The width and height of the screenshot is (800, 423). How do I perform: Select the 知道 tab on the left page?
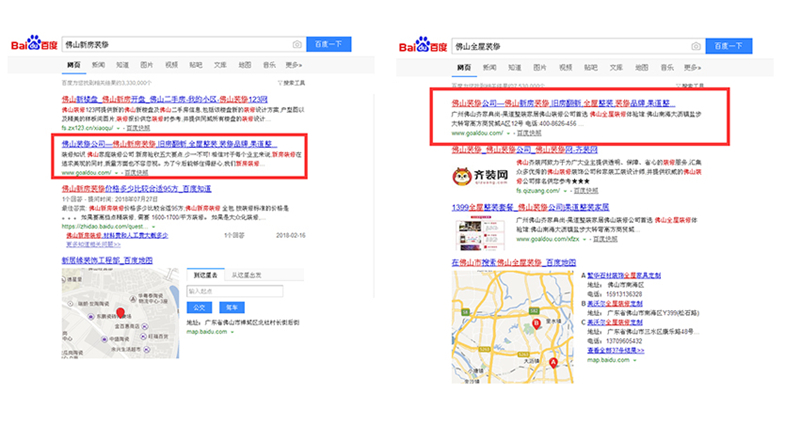point(122,65)
